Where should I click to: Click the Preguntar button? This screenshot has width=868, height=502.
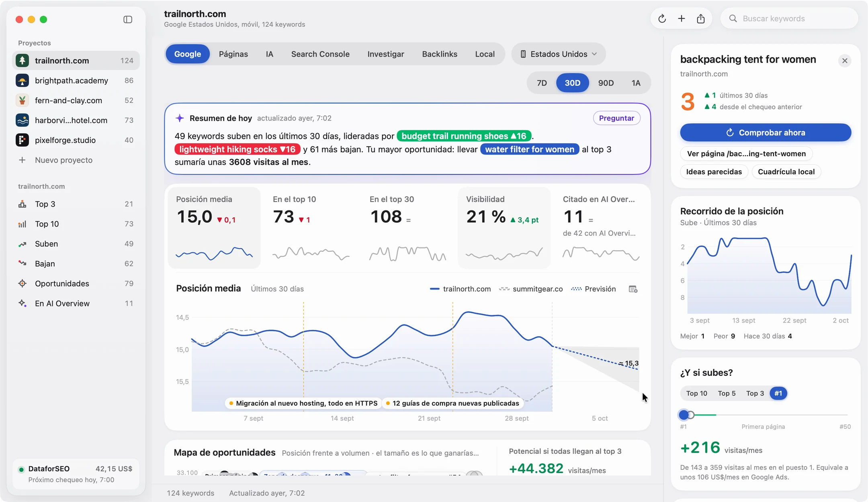pos(616,118)
